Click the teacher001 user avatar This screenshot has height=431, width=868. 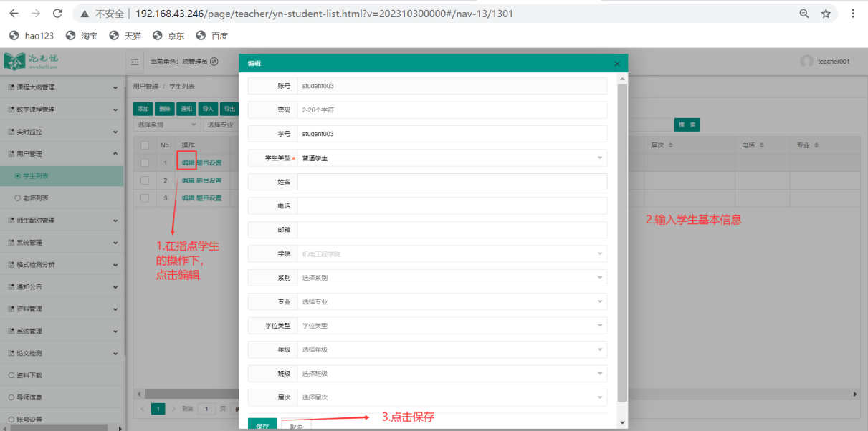(807, 62)
